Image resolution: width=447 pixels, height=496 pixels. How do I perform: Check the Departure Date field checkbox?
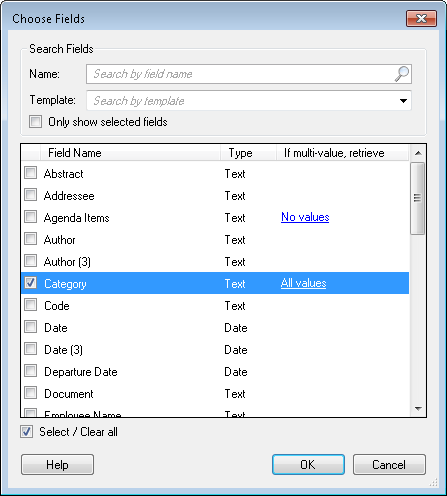point(31,371)
